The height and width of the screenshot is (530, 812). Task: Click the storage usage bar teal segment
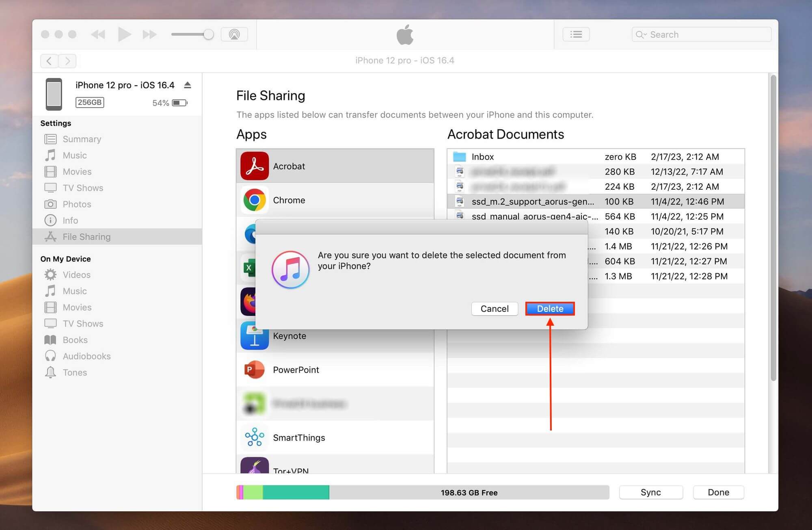click(x=296, y=492)
